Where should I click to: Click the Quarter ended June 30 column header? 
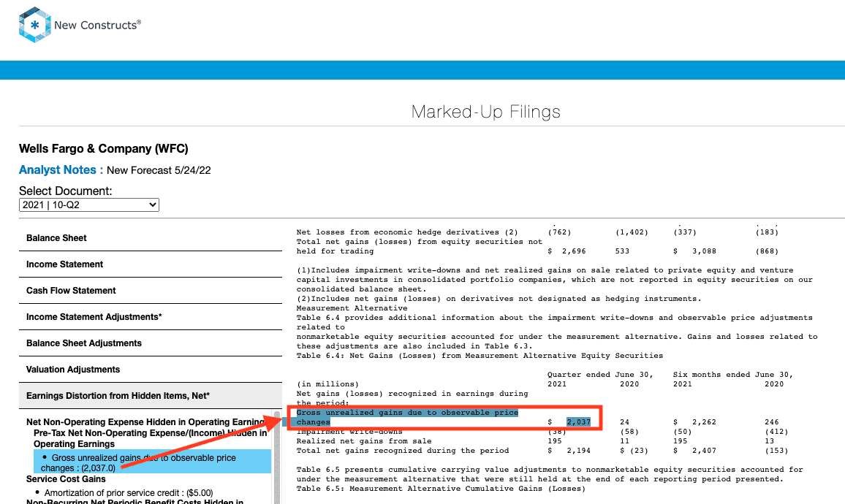click(x=600, y=375)
